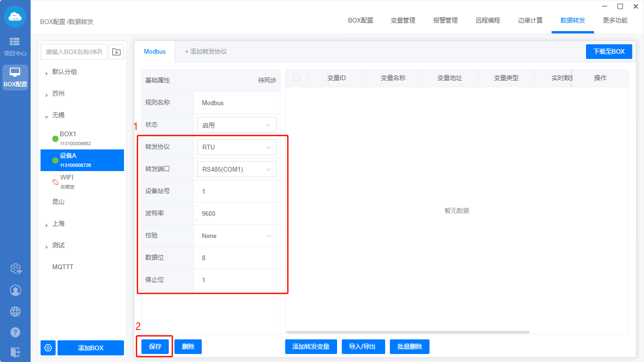Click the horizontal scrollbar under variable table
This screenshot has width=644, height=362.
pos(408,332)
